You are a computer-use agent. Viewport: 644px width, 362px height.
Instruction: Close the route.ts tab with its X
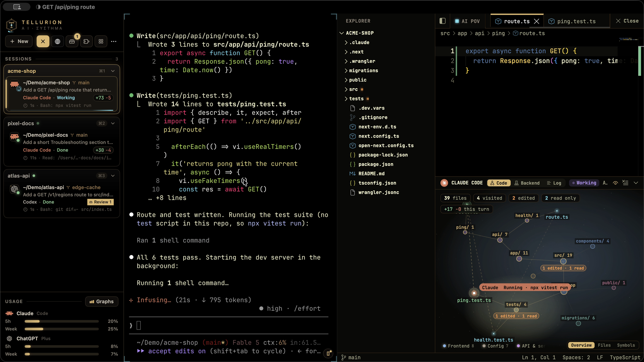click(x=536, y=21)
